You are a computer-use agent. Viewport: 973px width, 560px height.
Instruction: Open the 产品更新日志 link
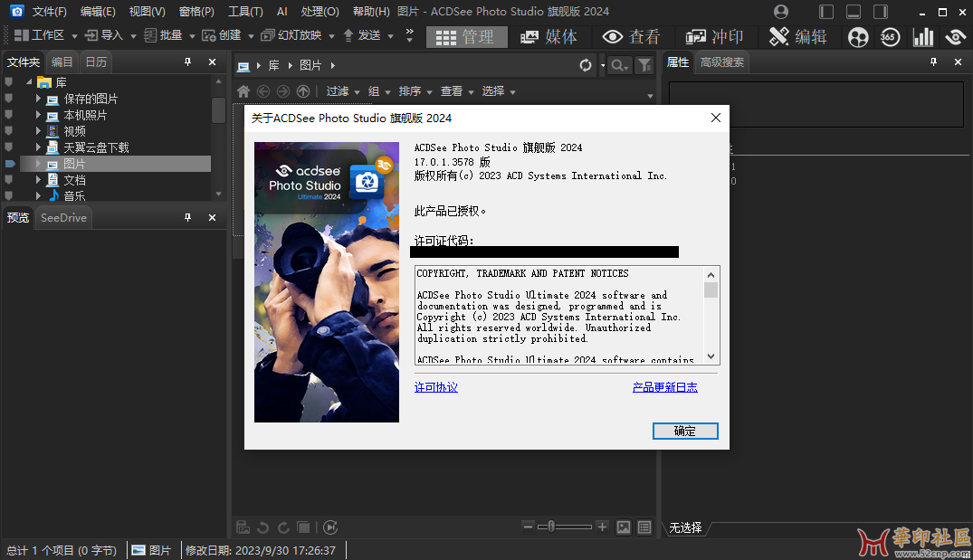tap(664, 387)
